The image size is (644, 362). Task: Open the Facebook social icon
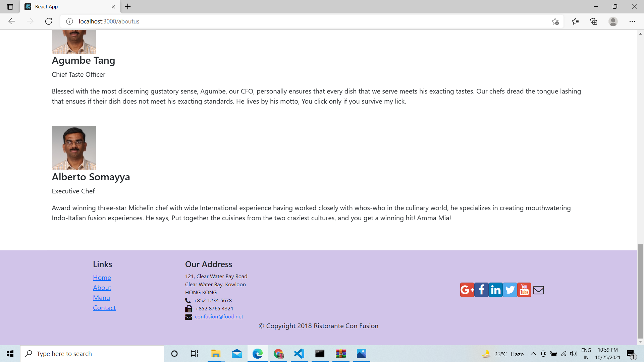[x=481, y=290]
